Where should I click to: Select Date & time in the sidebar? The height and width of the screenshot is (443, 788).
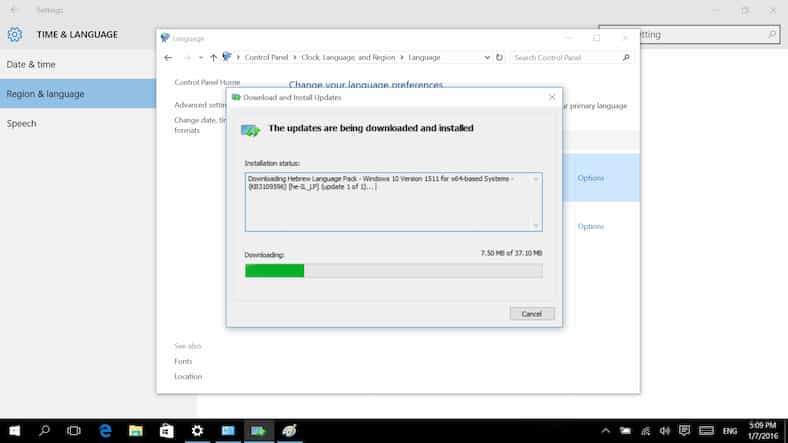32,65
